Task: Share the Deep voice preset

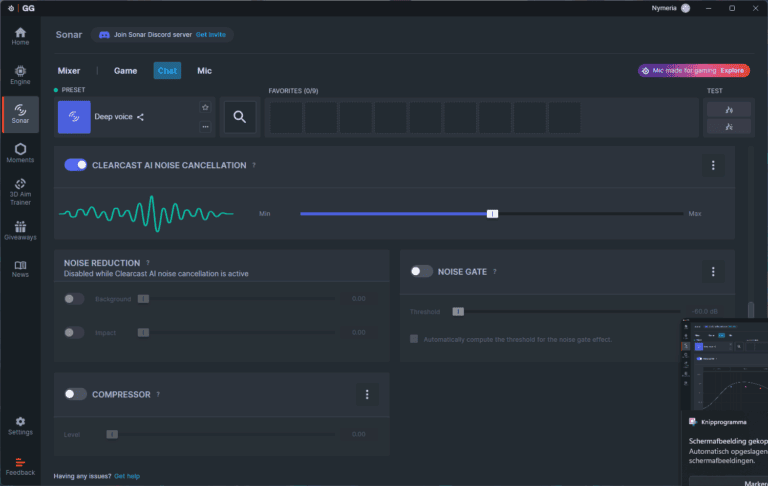Action: coord(141,117)
